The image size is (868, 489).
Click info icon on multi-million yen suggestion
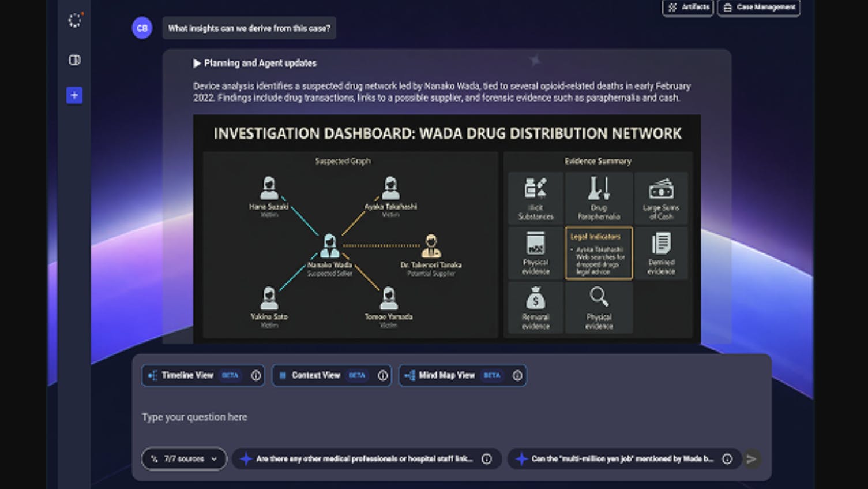pyautogui.click(x=727, y=459)
